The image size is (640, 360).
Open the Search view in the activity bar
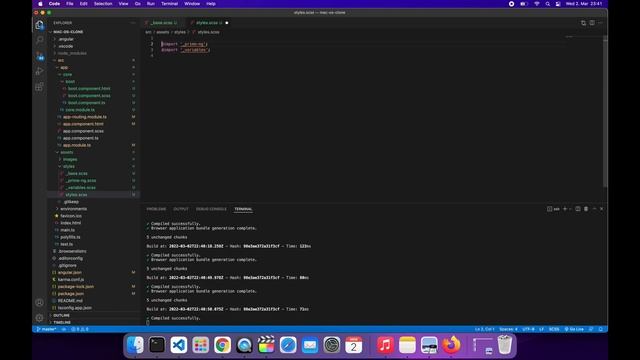(x=40, y=40)
